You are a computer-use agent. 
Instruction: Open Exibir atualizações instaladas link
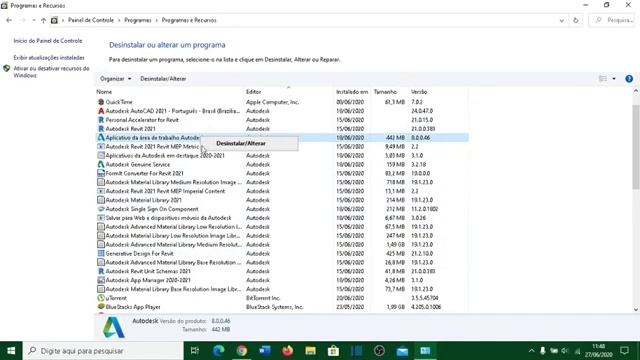point(49,58)
